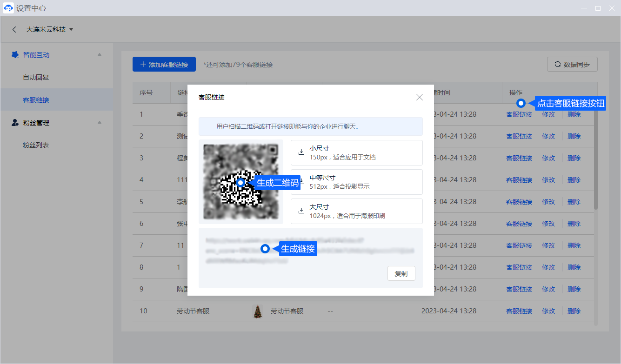Click the 数据同步 refresh button
621x364 pixels.
click(572, 65)
